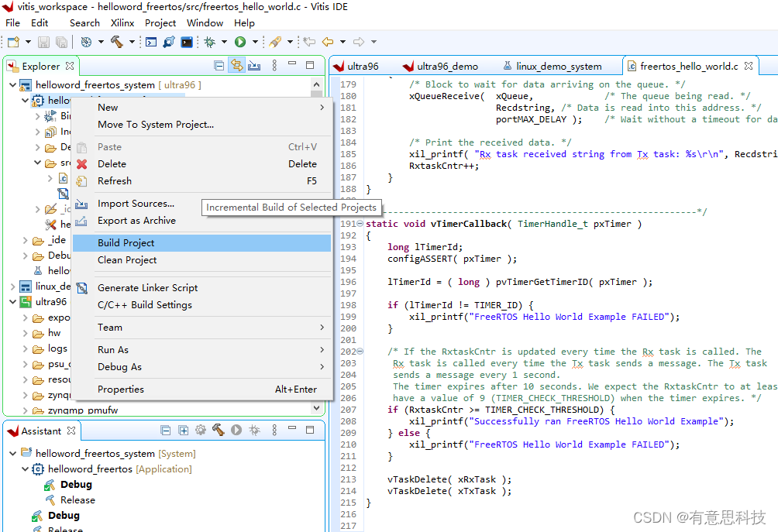The height and width of the screenshot is (532, 778).
Task: Open dropdown next to hammer Build icon
Action: [132, 42]
